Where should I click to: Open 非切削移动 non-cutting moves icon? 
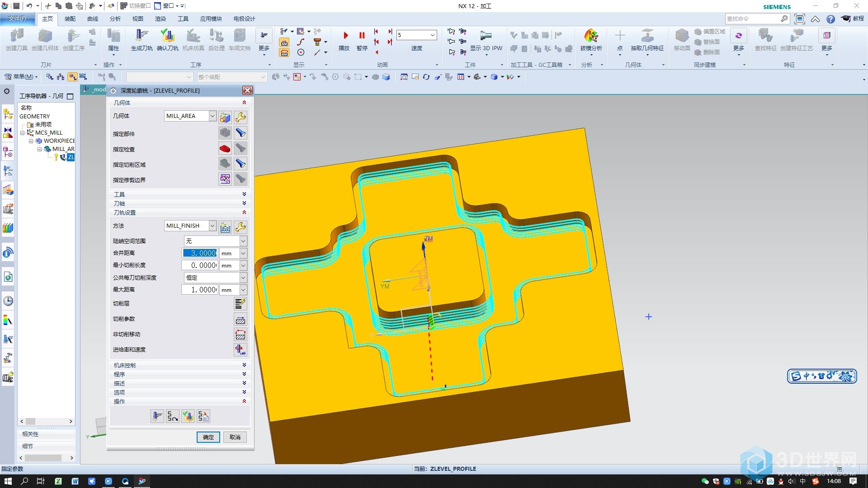coord(241,334)
